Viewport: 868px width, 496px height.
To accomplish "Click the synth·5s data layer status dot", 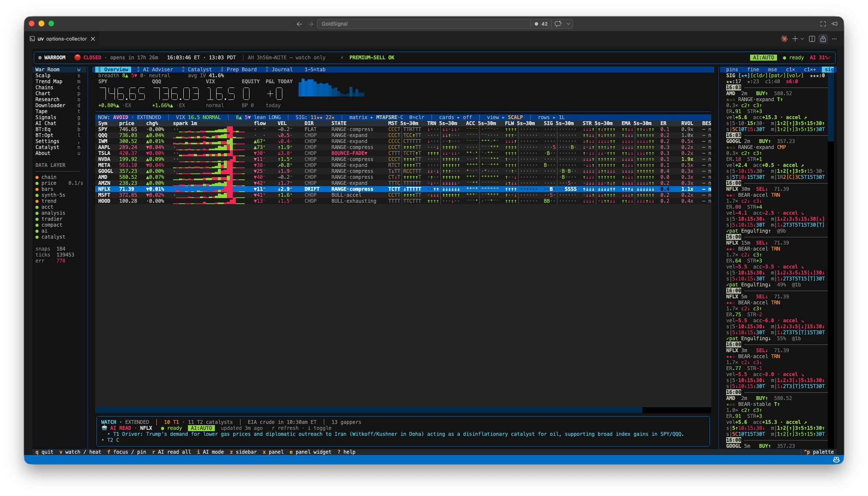I will coord(37,195).
